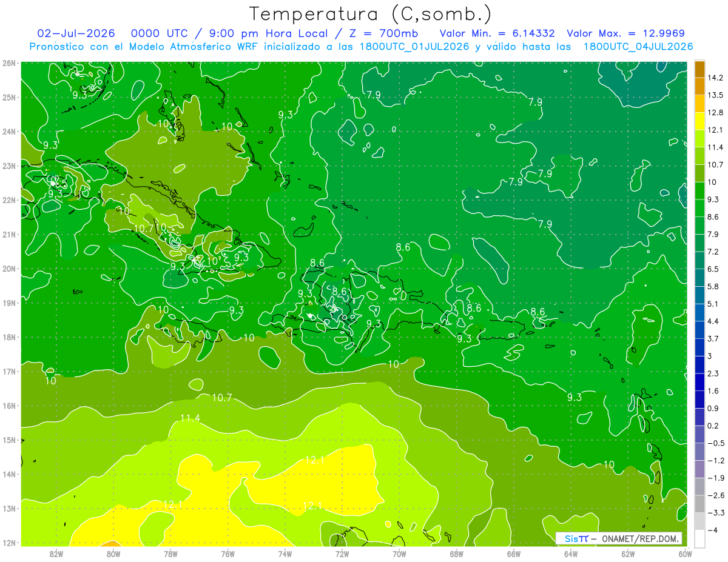Screen dimensions: 728x562
Task: Click the '-0.5' color scale label
Action: point(716,443)
